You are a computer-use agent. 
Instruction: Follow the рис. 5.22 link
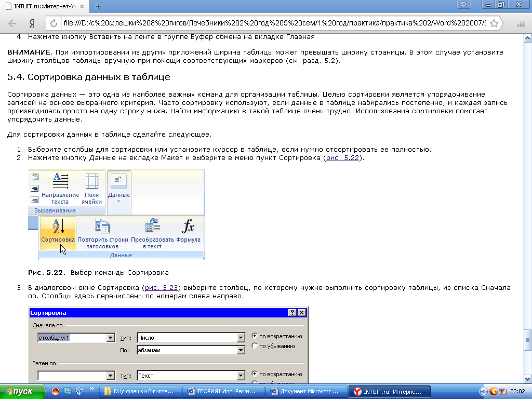tap(342, 158)
